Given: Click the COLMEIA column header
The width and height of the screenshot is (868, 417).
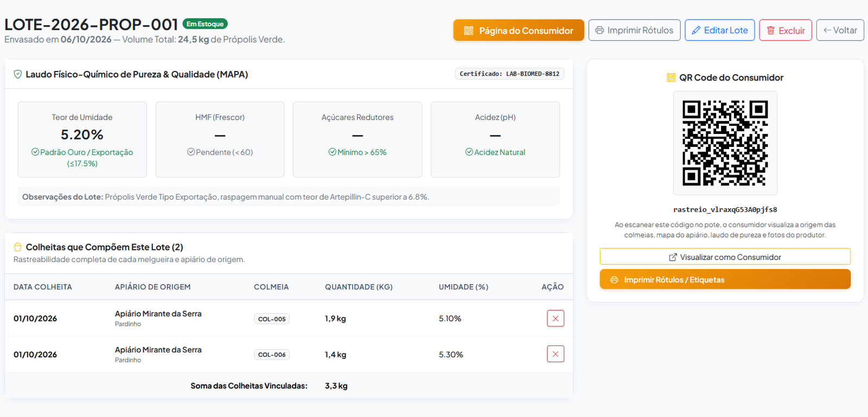Looking at the screenshot, I should click(271, 287).
